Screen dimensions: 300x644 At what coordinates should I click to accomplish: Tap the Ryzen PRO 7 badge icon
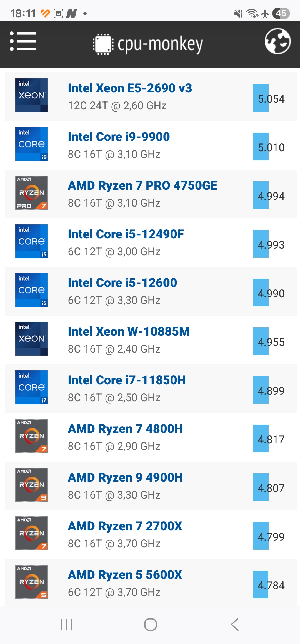coord(31,193)
